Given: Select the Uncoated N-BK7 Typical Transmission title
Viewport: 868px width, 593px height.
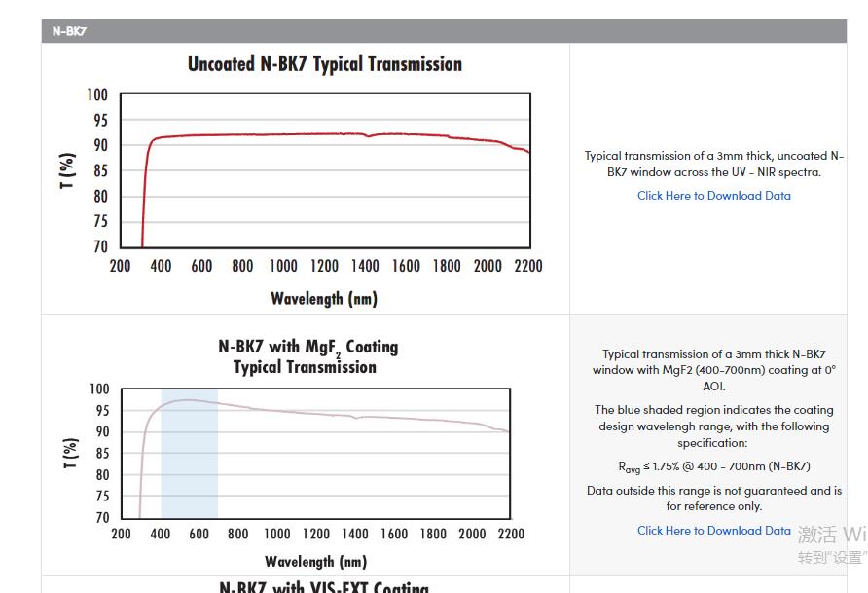Looking at the screenshot, I should [x=324, y=64].
